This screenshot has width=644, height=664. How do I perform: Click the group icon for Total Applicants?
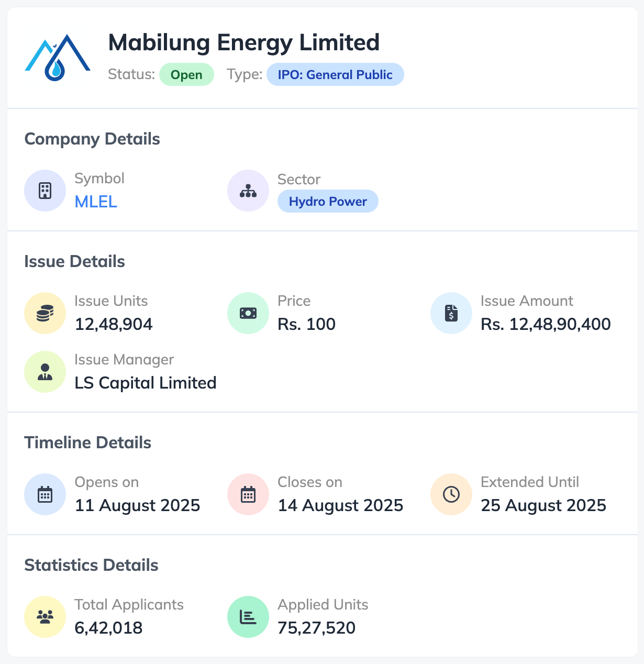coord(45,617)
